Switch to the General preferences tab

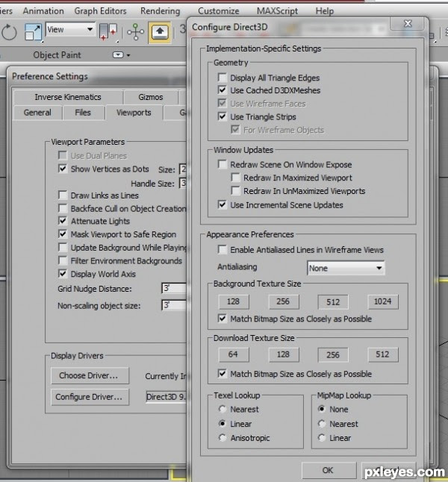37,113
